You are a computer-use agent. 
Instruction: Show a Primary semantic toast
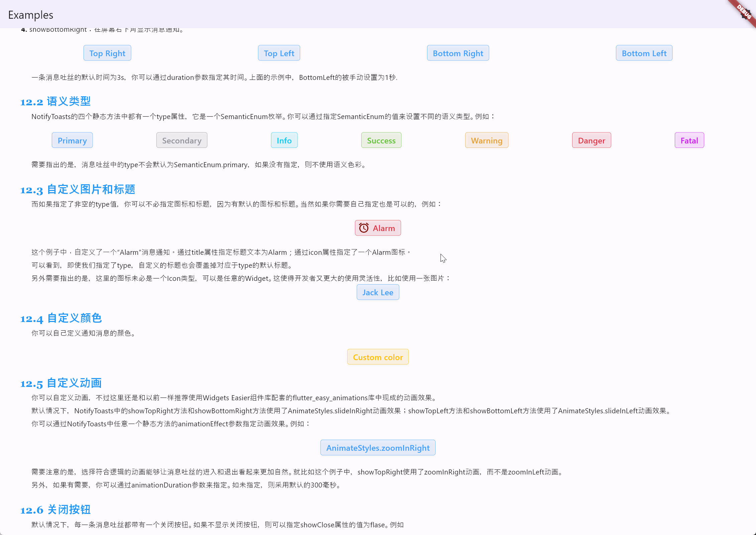[x=72, y=140]
